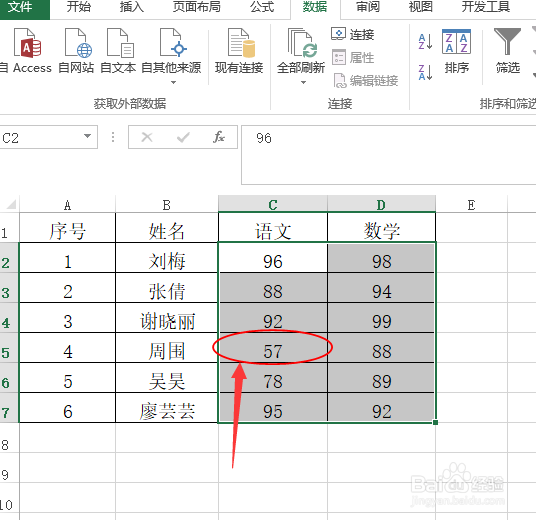This screenshot has height=520, width=536.
Task: Toggle the Filter (筛选) funnel icon
Action: point(507,41)
